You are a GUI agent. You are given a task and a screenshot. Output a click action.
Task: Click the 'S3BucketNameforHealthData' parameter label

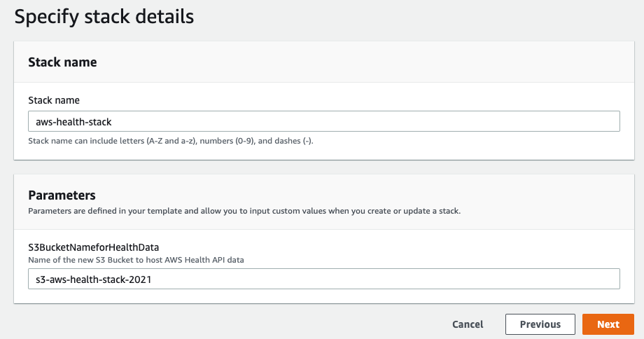tap(93, 247)
